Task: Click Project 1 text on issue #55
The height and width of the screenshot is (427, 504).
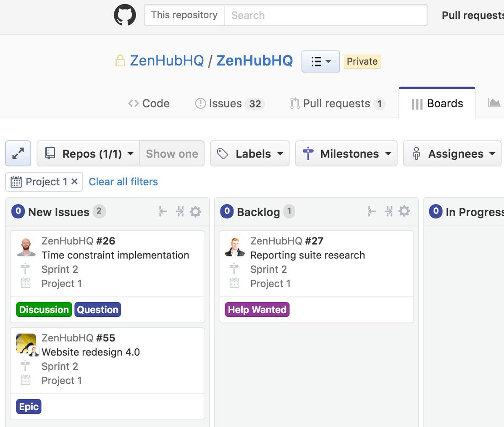Action: tap(61, 380)
